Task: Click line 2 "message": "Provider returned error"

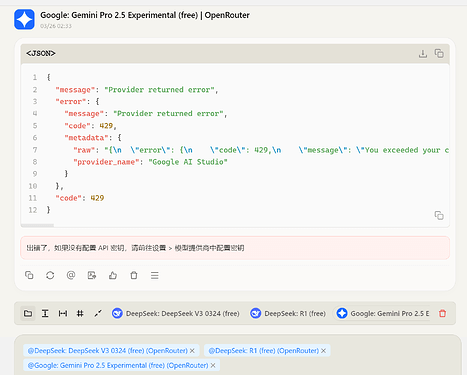Action: [x=137, y=90]
